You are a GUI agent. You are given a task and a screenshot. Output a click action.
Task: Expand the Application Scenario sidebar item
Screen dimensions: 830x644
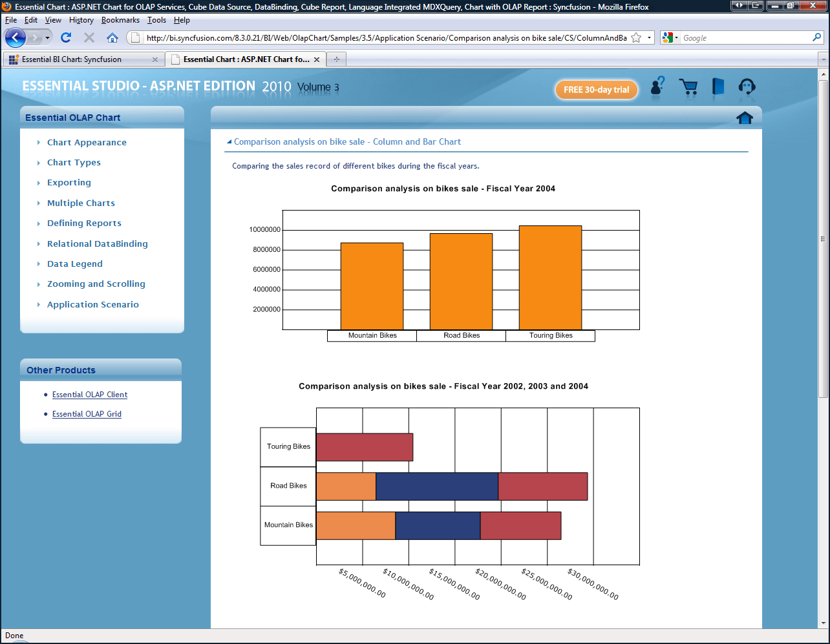tap(91, 304)
